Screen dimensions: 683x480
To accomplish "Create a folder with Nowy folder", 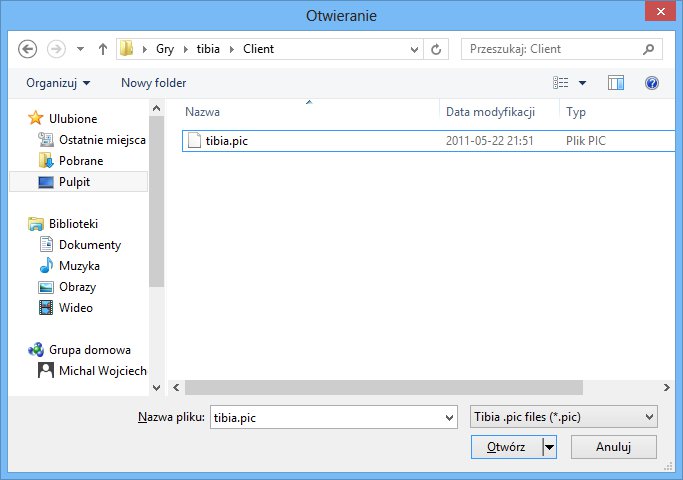I will (153, 83).
